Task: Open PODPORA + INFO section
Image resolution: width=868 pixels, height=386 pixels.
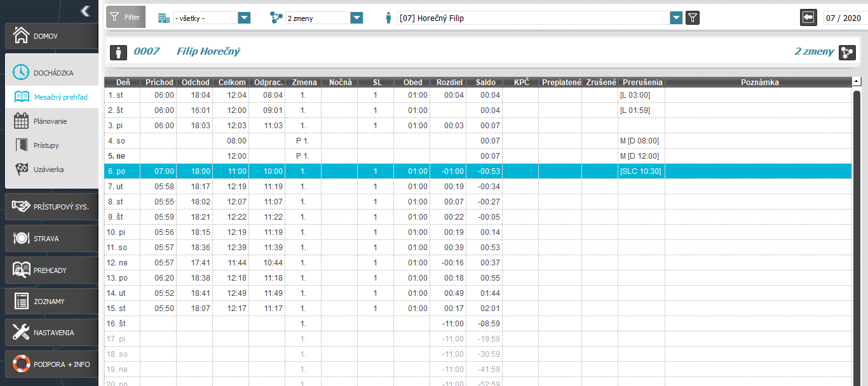Action: click(x=53, y=364)
